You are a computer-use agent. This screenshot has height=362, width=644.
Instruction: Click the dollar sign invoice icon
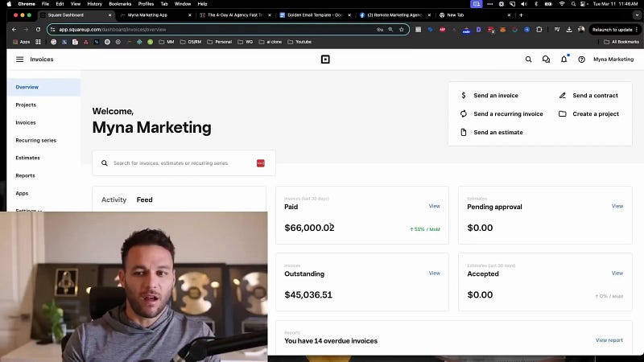point(464,95)
